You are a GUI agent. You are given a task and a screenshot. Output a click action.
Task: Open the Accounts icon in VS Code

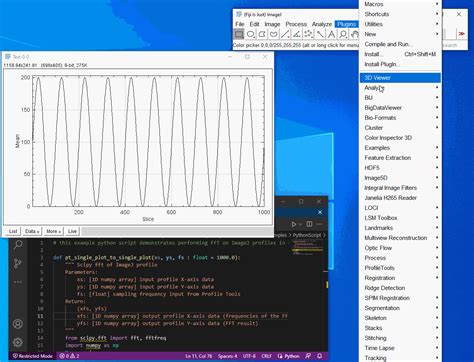(18, 324)
